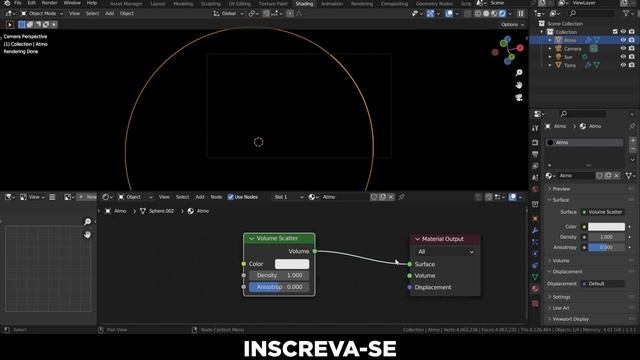
Task: Click the Blender logo menu icon
Action: (x=7, y=3)
